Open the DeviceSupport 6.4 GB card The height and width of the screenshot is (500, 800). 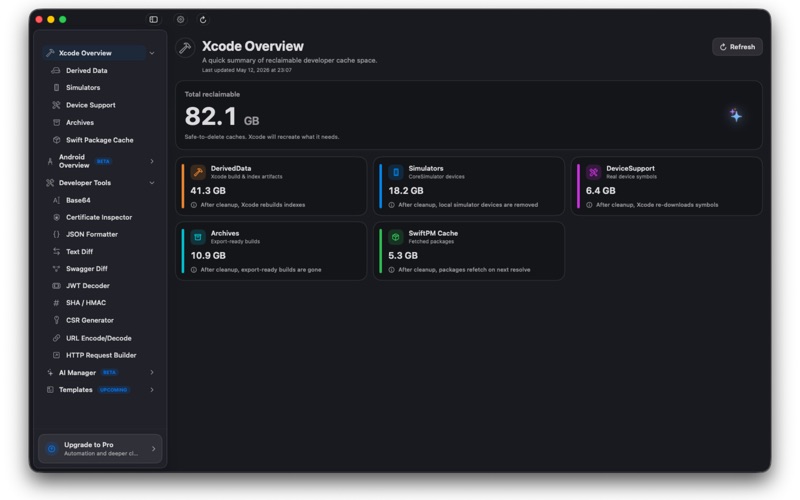(667, 186)
